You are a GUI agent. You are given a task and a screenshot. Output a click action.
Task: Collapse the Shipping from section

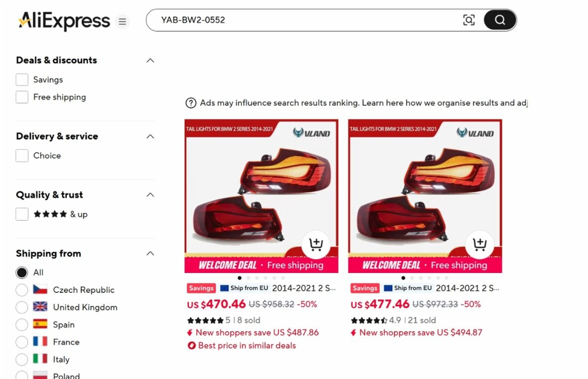click(x=150, y=253)
